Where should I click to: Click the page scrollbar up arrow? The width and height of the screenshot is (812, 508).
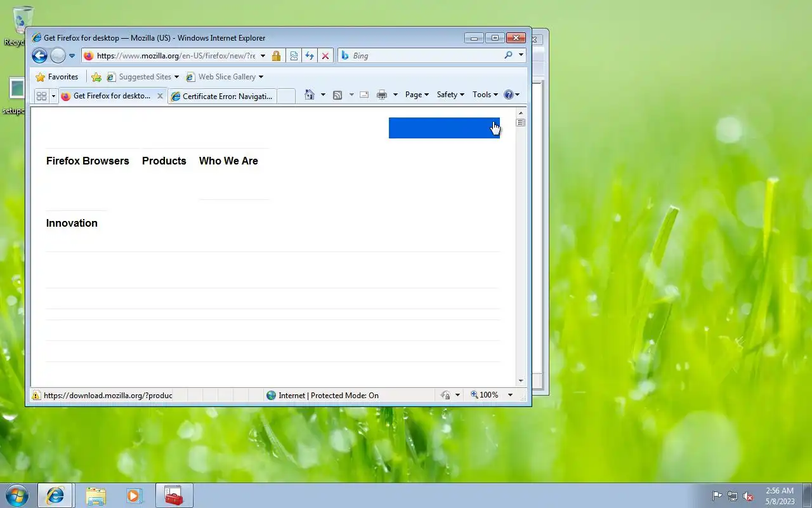[x=521, y=112]
